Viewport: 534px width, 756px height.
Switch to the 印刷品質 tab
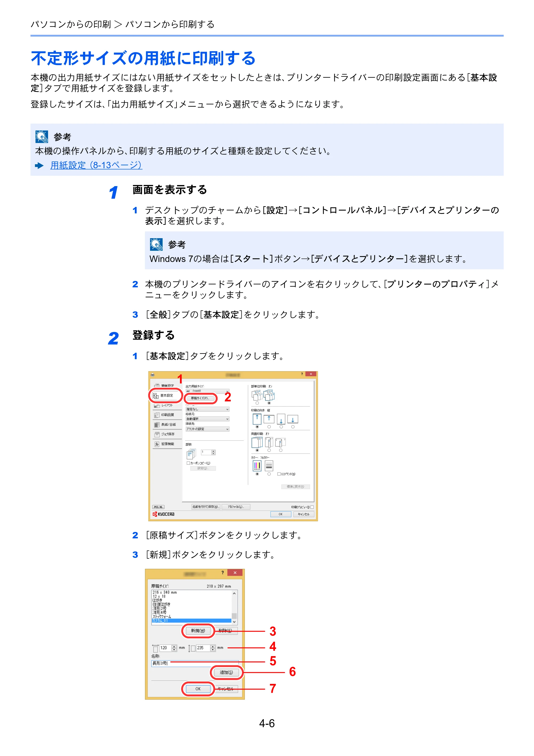(167, 415)
